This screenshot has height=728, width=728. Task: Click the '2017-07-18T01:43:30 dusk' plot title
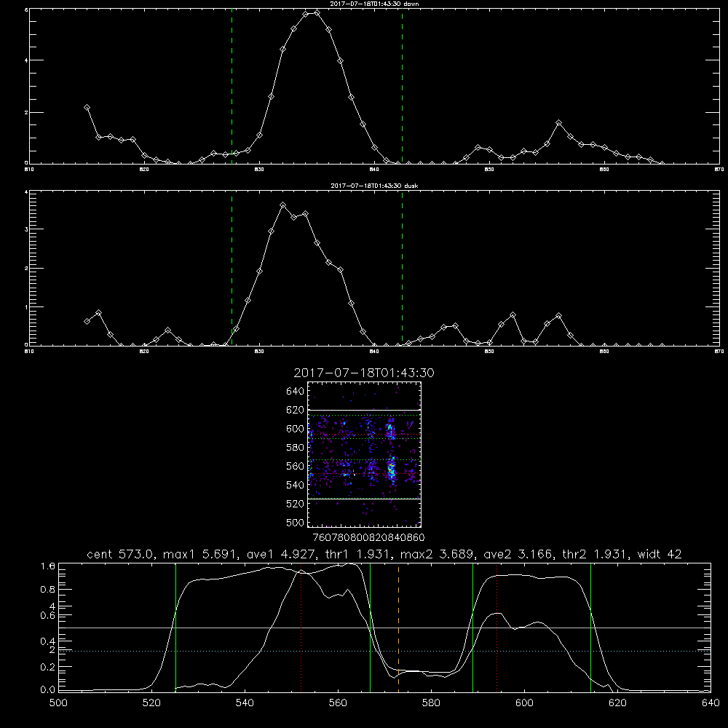tap(374, 186)
